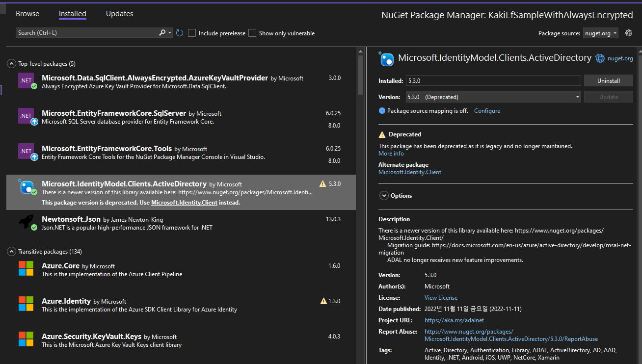Image resolution: width=642 pixels, height=364 pixels.
Task: Click ActiveDirectory package icon in list
Action: pos(26,186)
